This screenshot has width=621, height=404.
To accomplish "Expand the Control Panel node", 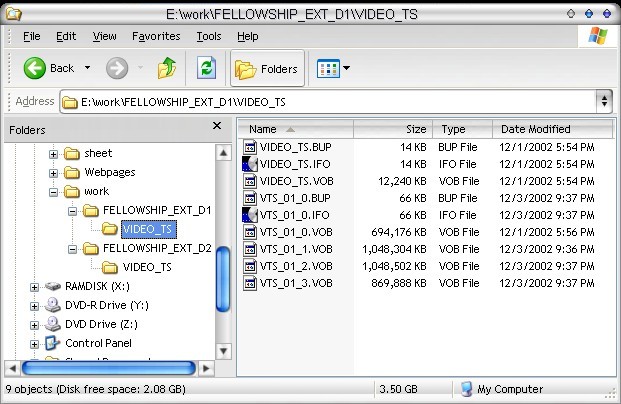I will click(x=34, y=344).
